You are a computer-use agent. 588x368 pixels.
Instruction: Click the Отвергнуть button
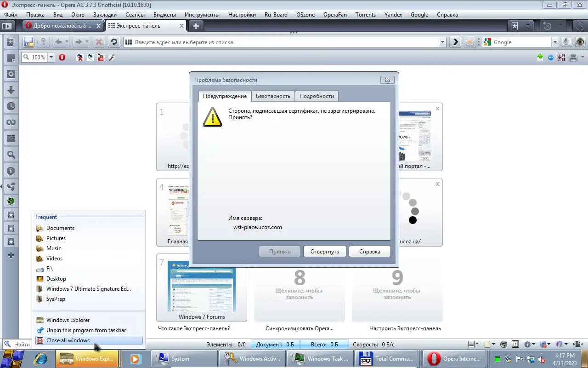(325, 252)
